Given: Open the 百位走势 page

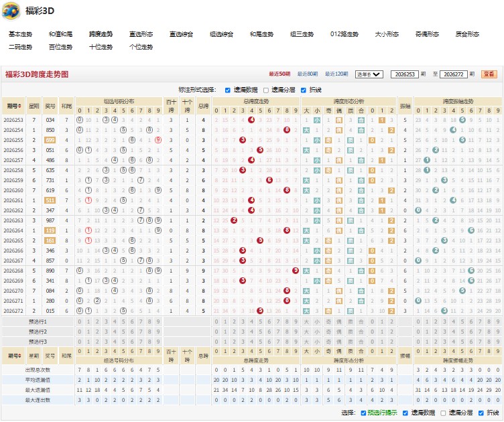Looking at the screenshot, I should (x=60, y=47).
